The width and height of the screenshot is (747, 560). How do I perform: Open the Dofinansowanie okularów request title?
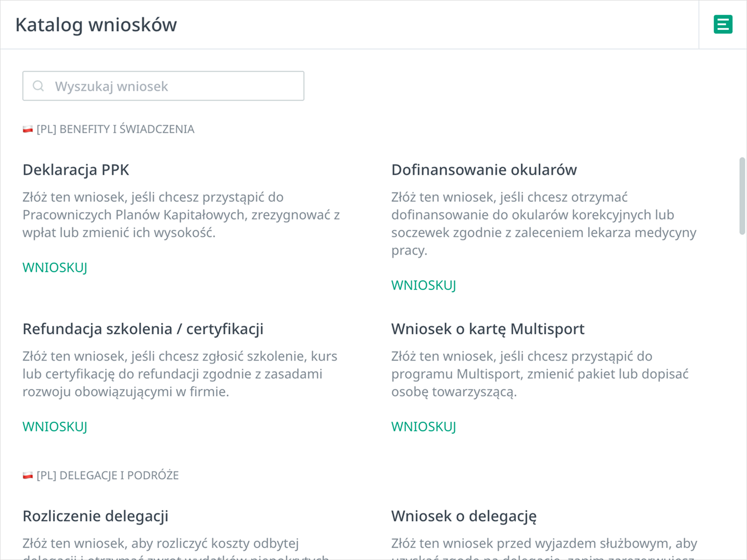click(x=484, y=170)
